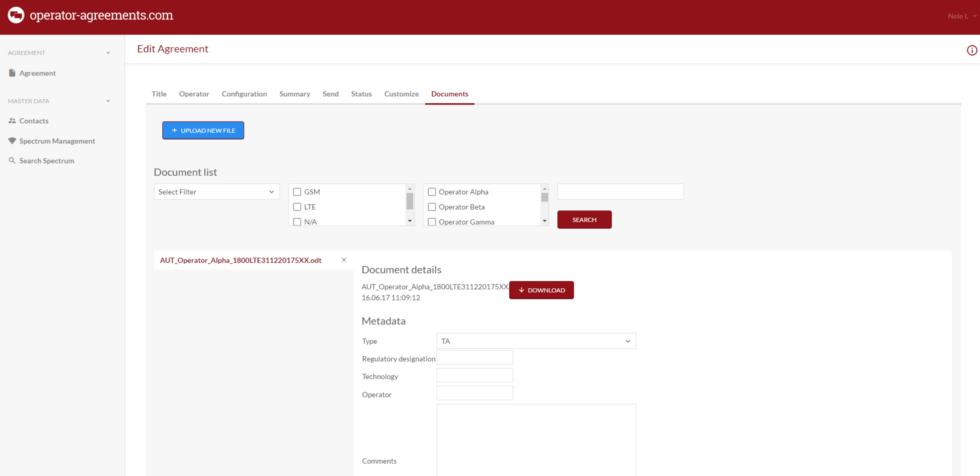980x476 pixels.
Task: Open the Type dropdown showing TA
Action: pos(536,341)
